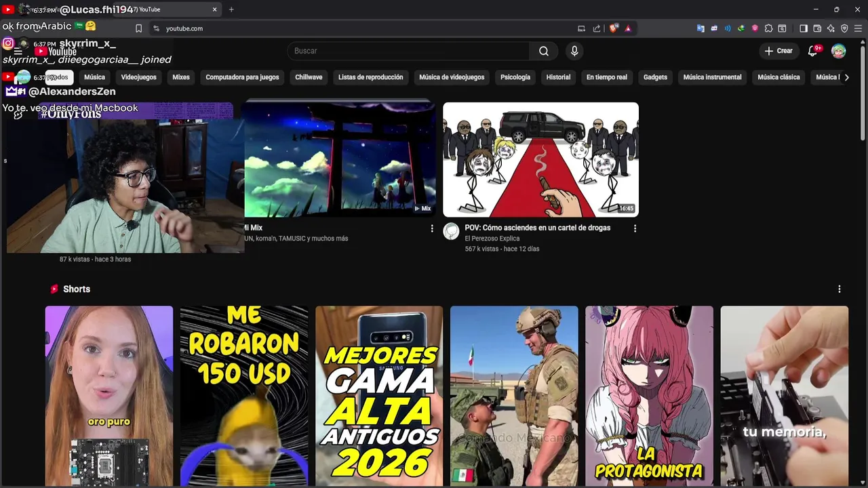Open the 'La protagonista' anime Short
Screen dimensions: 868x488
click(649, 396)
